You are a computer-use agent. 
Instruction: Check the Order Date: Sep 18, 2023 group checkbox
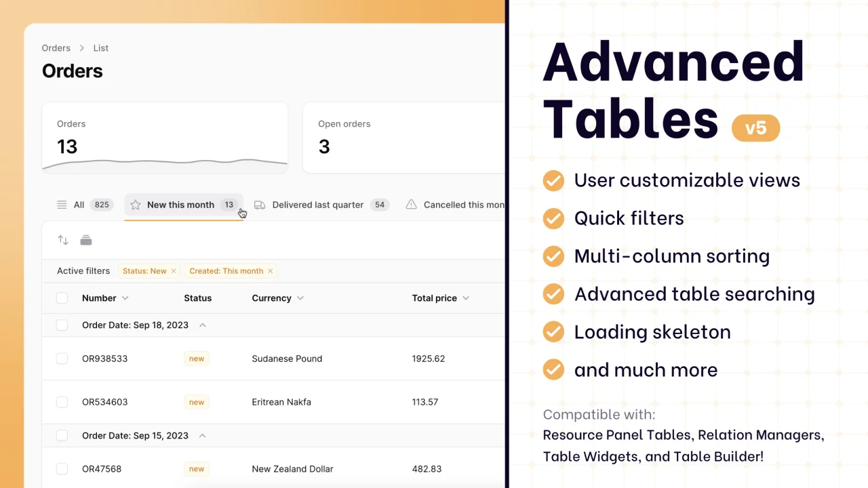62,325
